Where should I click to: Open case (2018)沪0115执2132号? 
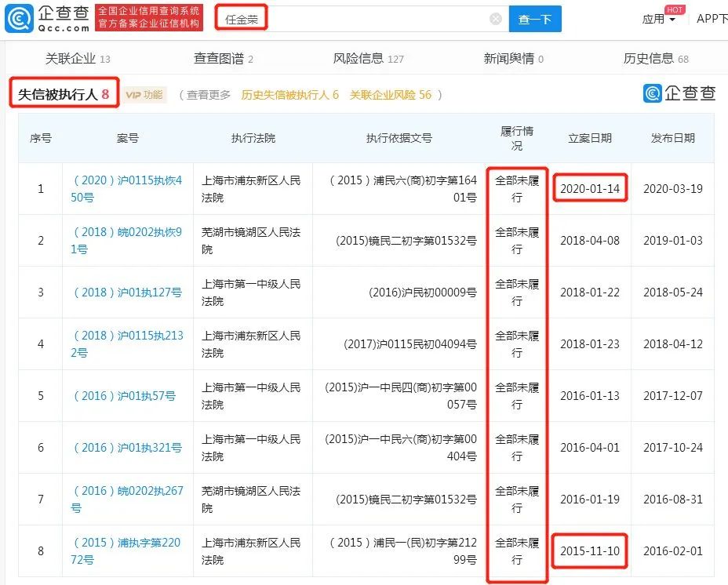point(127,344)
